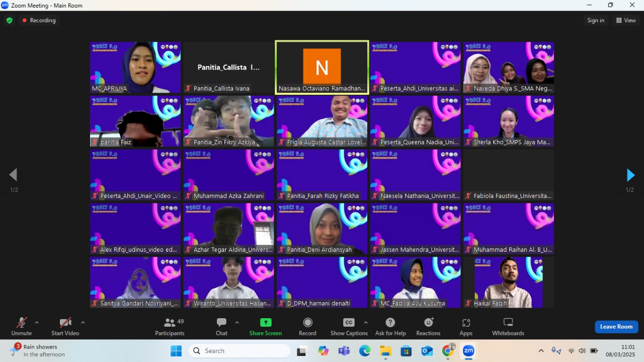Screen dimensions: 644x362
Task: Unmute the microphone
Action: (x=22, y=326)
